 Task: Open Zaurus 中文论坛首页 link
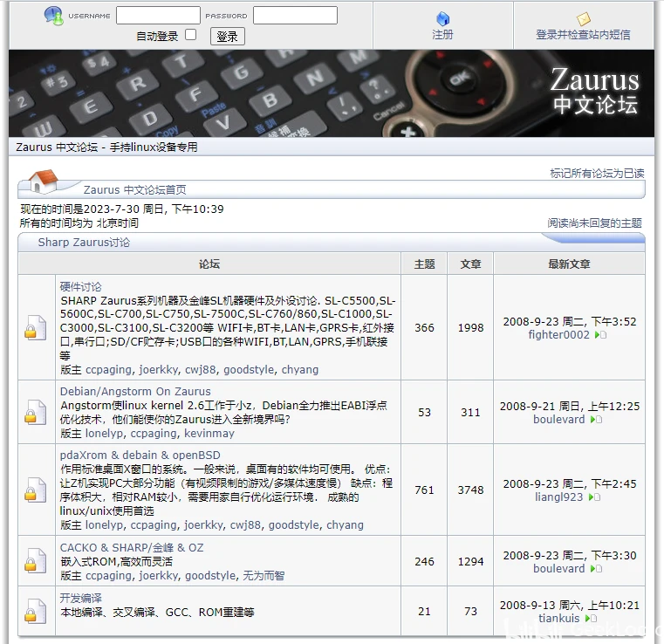[x=134, y=189]
